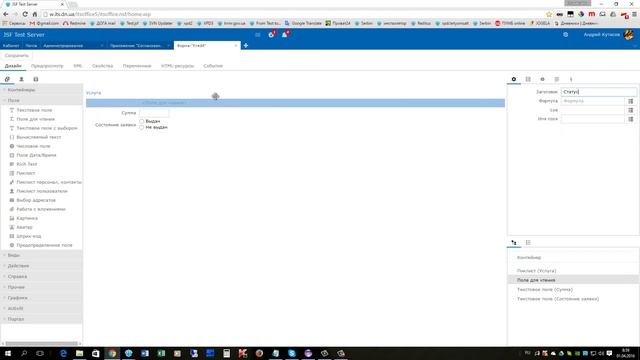640x360 pixels.
Task: Open Edge browser from taskbar
Action: 63,353
